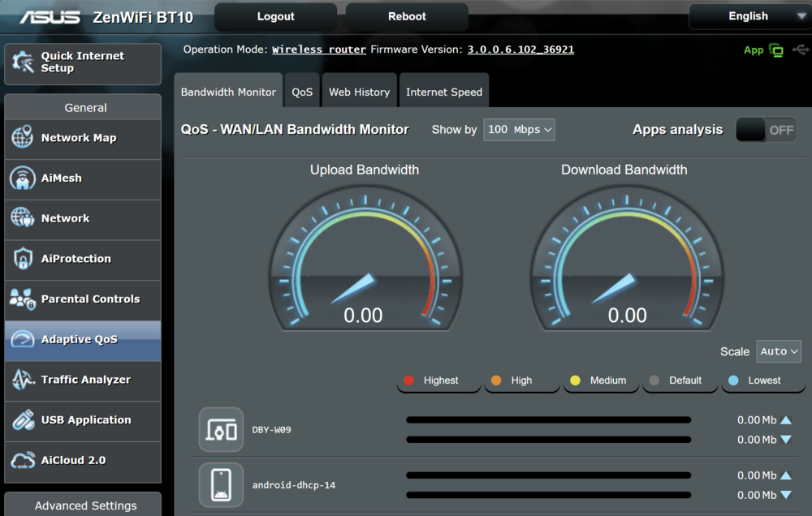This screenshot has height=516, width=812.
Task: Click the Network globe icon in sidebar
Action: [22, 218]
